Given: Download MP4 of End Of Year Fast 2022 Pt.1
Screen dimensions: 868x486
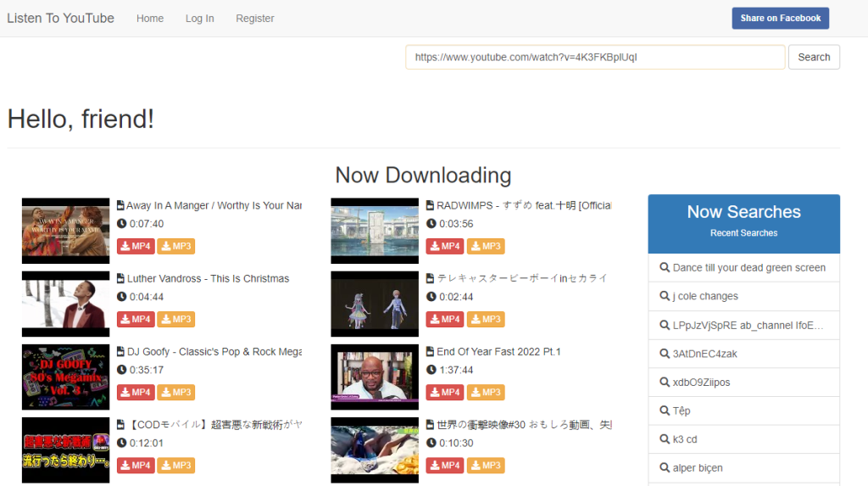Looking at the screenshot, I should pyautogui.click(x=444, y=392).
